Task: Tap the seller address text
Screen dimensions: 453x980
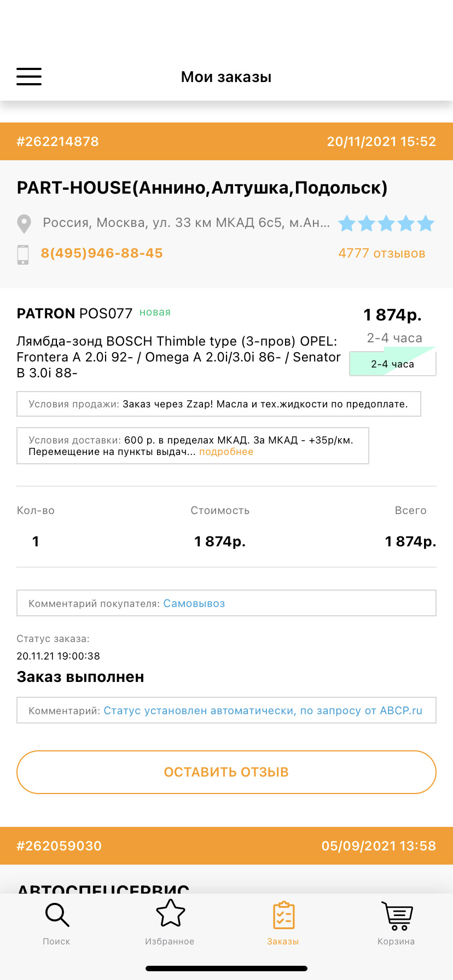Action: (186, 223)
